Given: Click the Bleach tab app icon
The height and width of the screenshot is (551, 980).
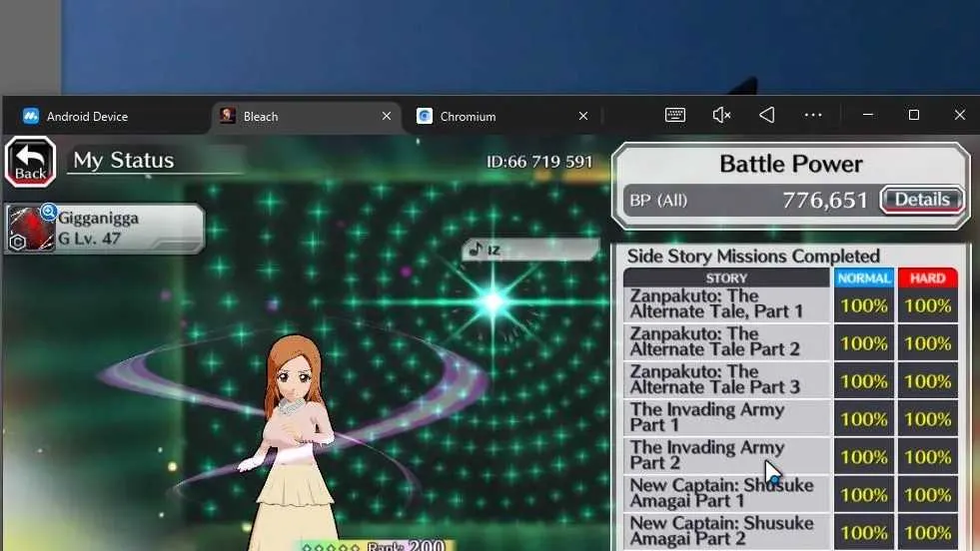Looking at the screenshot, I should tap(228, 116).
